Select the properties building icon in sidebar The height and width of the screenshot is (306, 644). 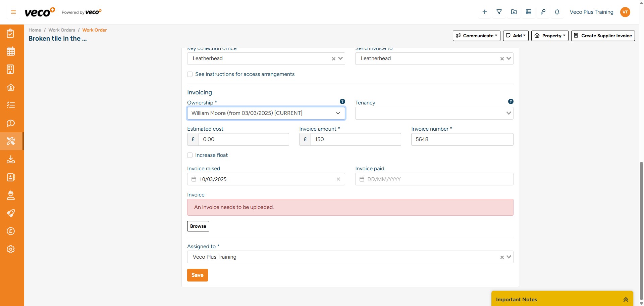[x=11, y=69]
